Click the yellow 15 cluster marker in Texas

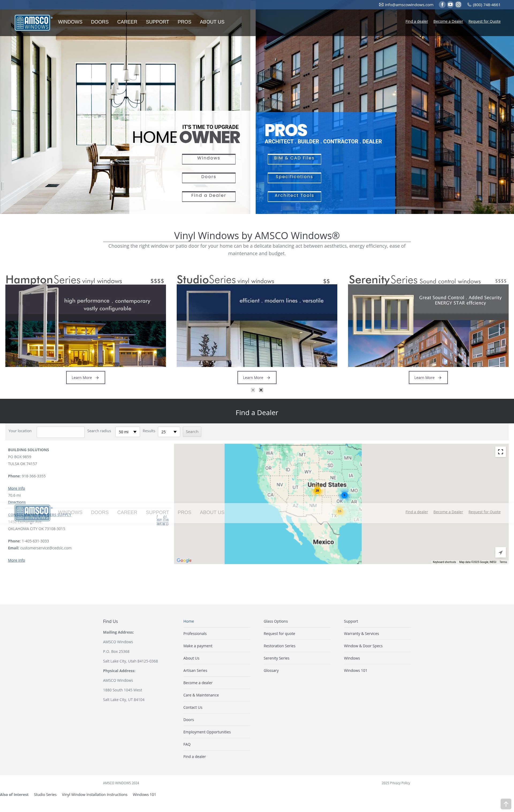click(x=339, y=511)
